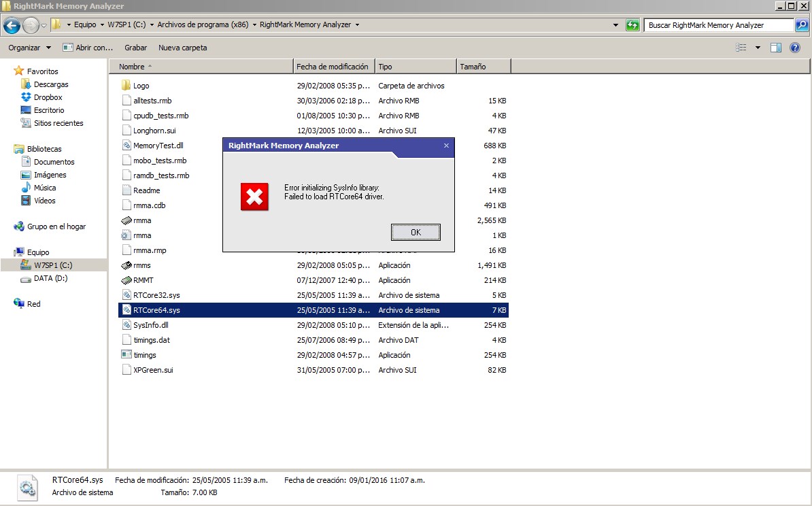Open help with the question mark icon

pos(795,48)
